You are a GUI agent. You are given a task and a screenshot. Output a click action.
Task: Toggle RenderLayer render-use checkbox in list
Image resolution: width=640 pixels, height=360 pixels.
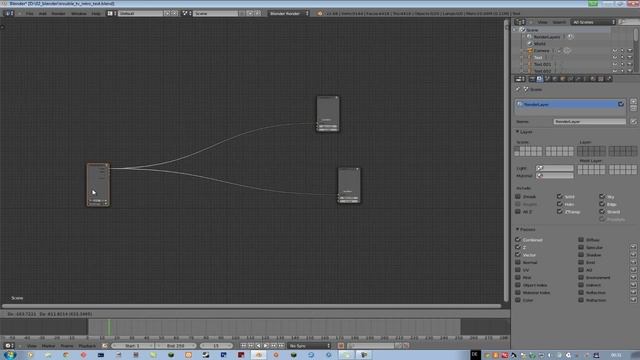pos(621,104)
